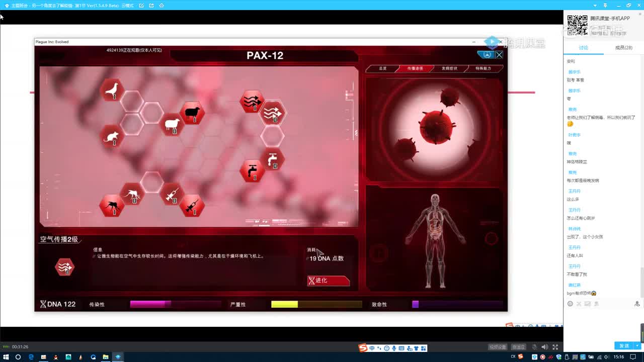Select the white sheep Livestock 2 hexagon
644x362 pixels.
tap(172, 125)
